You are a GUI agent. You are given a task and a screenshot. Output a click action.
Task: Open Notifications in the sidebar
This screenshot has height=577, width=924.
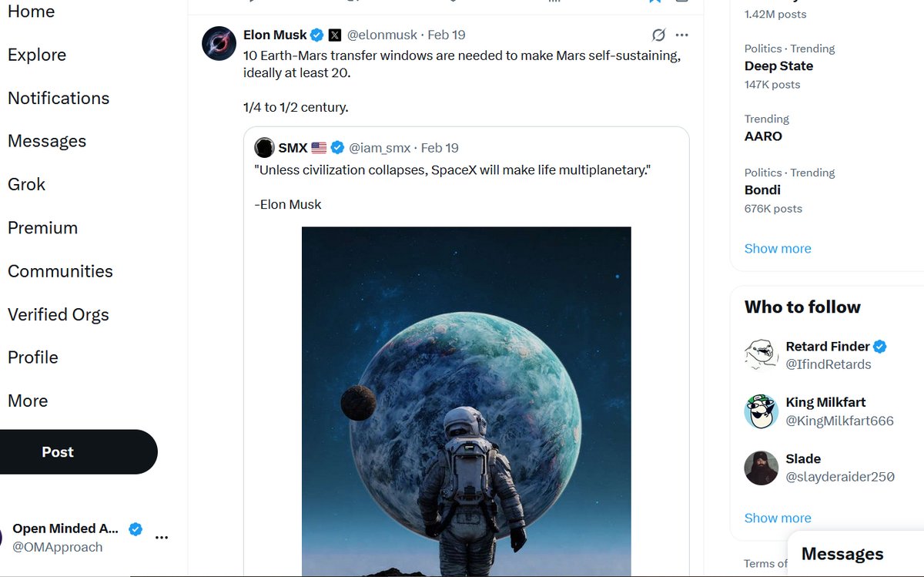click(x=59, y=98)
